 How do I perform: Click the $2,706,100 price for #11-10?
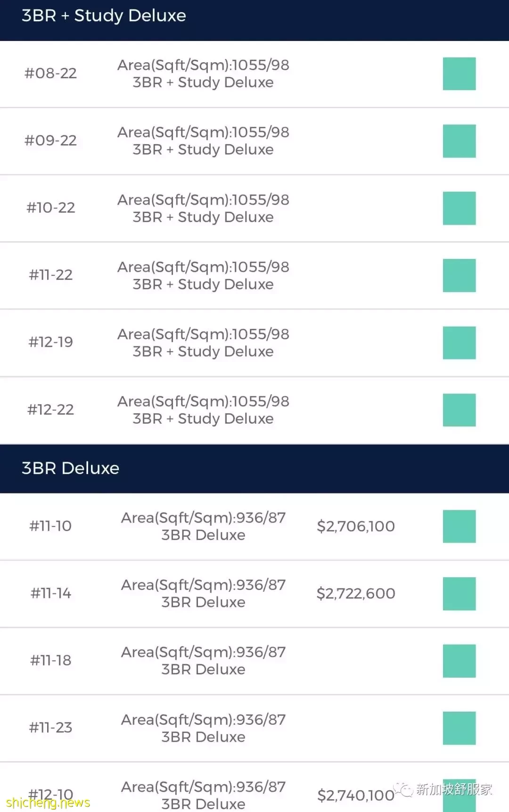tap(356, 526)
